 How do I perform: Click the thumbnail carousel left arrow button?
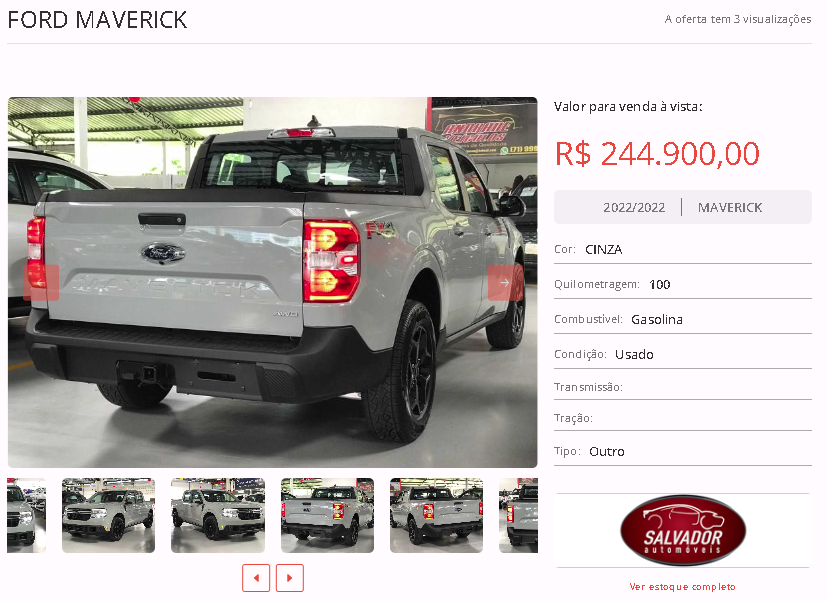pos(256,578)
